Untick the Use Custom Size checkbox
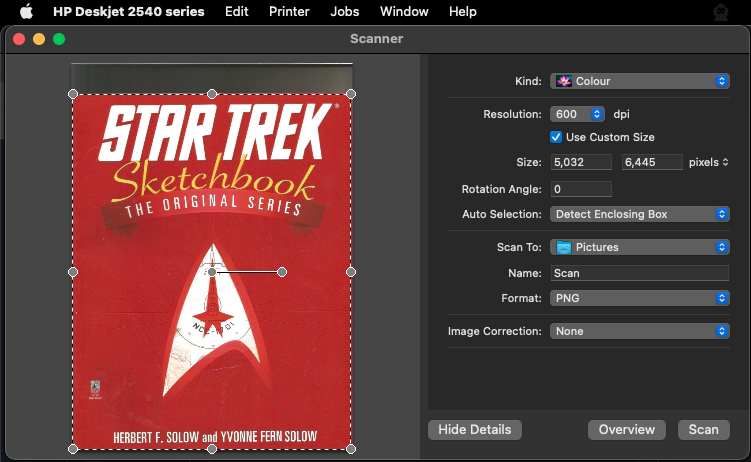The width and height of the screenshot is (751, 462). (x=556, y=137)
